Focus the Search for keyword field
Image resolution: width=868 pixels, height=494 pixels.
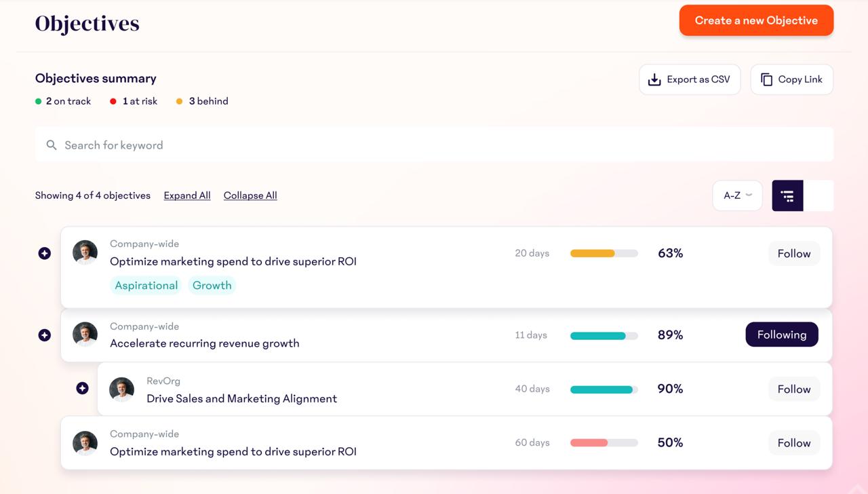coord(434,145)
